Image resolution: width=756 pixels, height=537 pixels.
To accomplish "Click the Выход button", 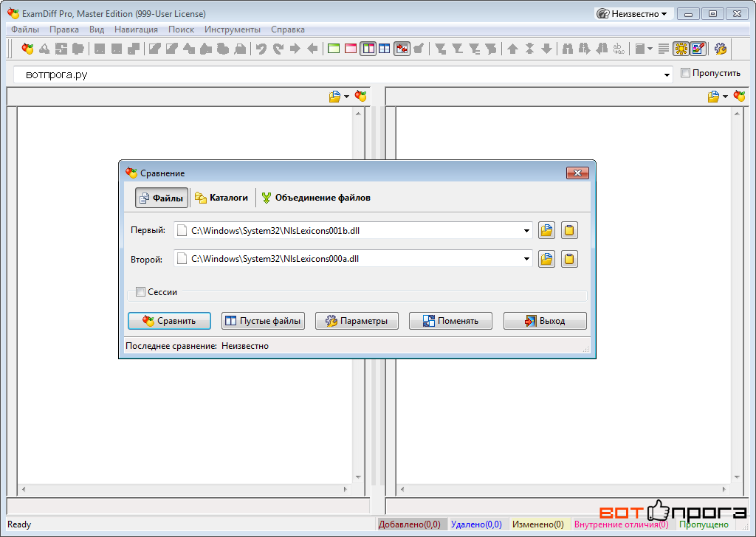I will coord(545,321).
